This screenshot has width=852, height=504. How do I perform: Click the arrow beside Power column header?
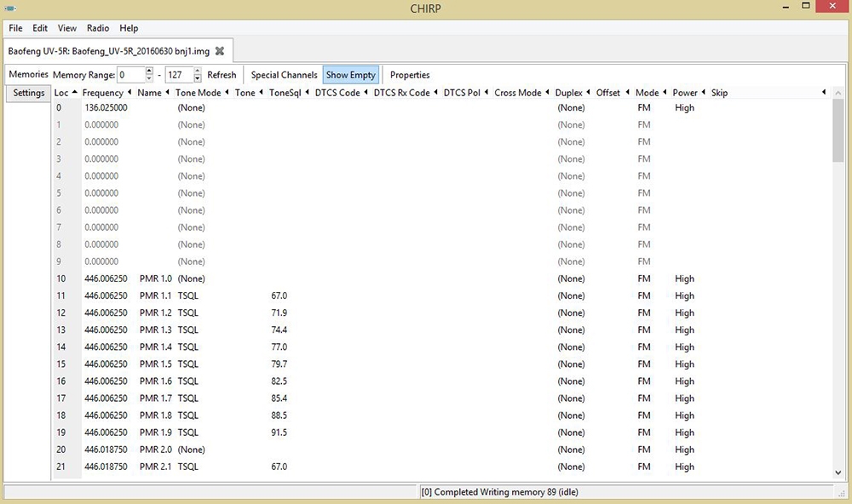(704, 93)
